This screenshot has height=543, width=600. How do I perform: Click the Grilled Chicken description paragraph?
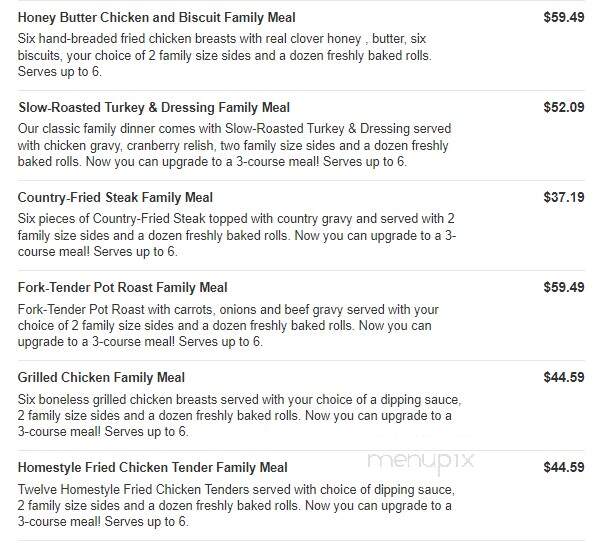coord(240,416)
